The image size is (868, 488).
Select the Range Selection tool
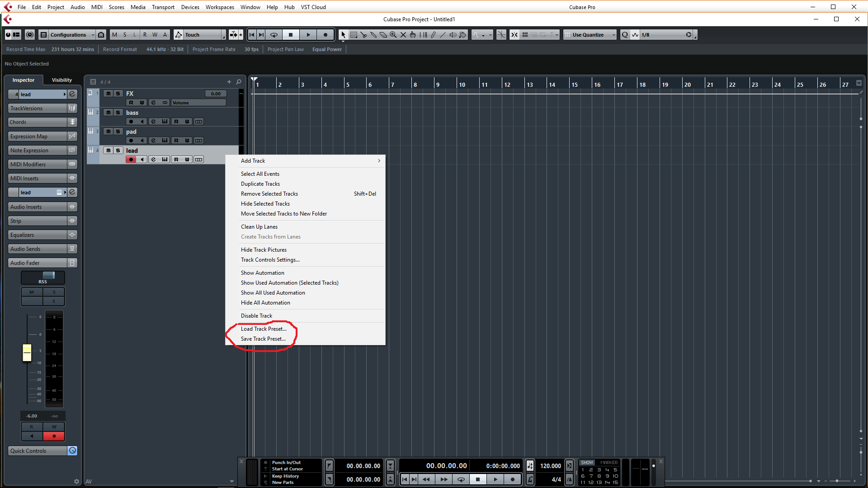coord(354,35)
